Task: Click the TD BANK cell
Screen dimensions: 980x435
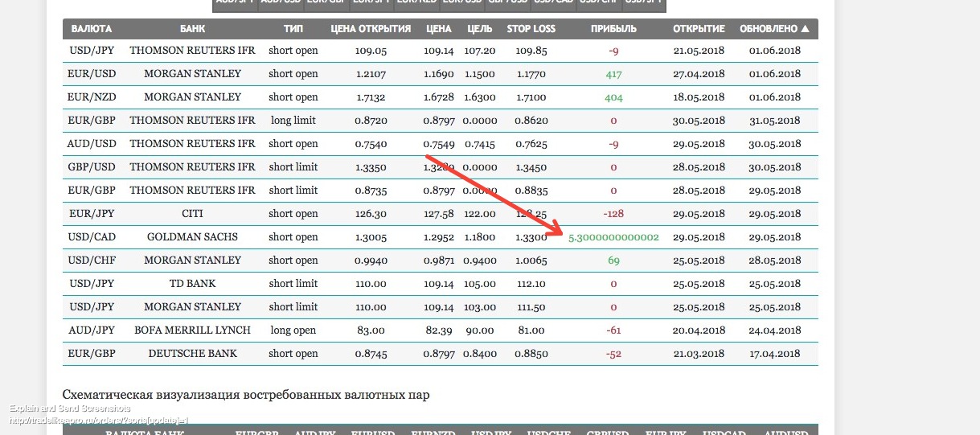Action: pos(193,284)
